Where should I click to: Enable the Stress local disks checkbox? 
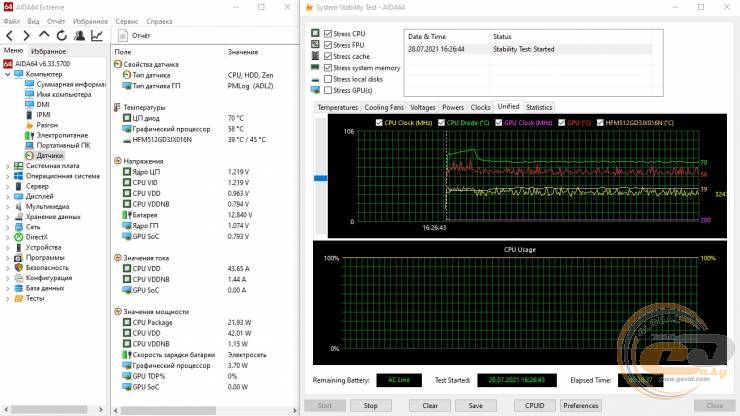pos(328,79)
